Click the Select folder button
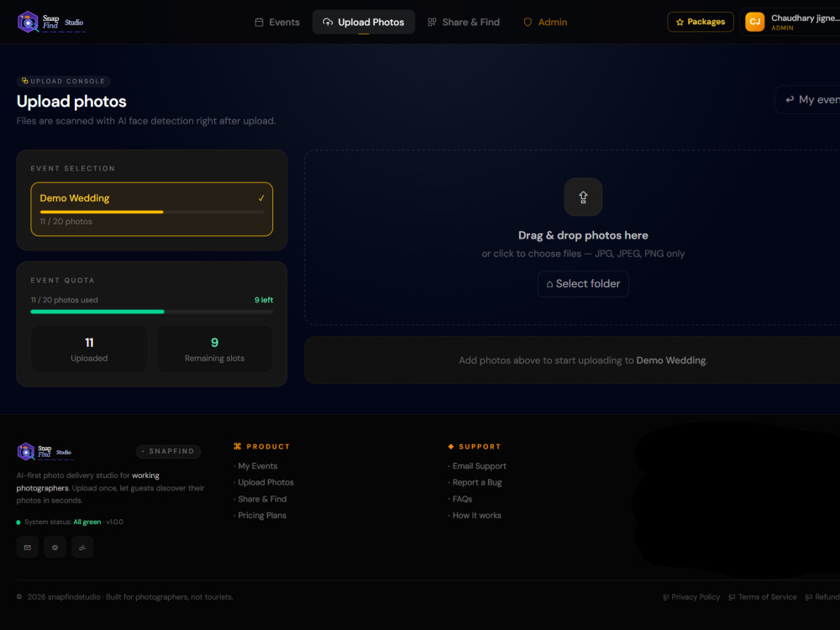This screenshot has width=840, height=630. click(x=583, y=284)
